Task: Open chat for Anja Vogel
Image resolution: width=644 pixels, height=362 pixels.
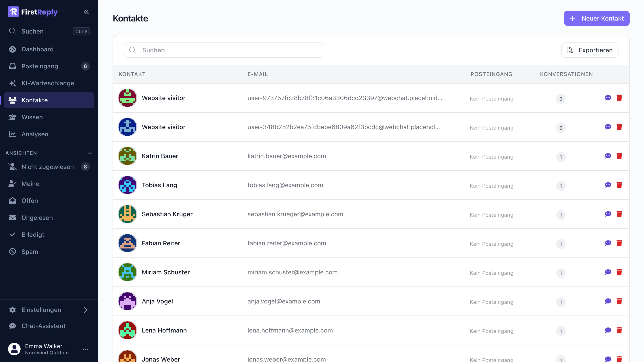Action: pos(608,301)
